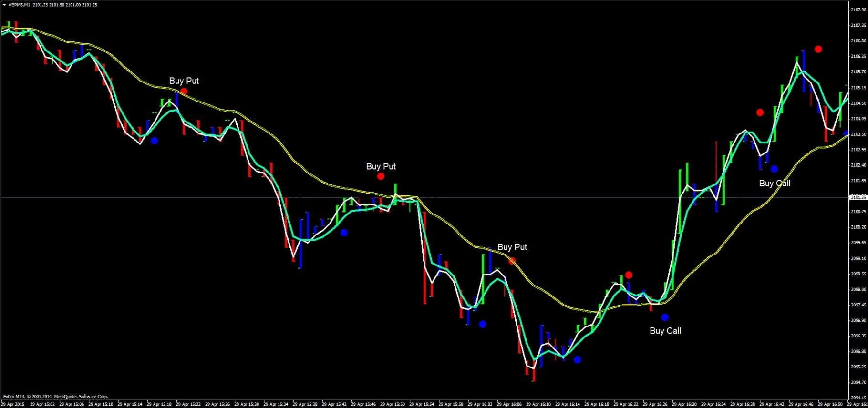Select the blue dot above right Buy Call label

[774, 169]
